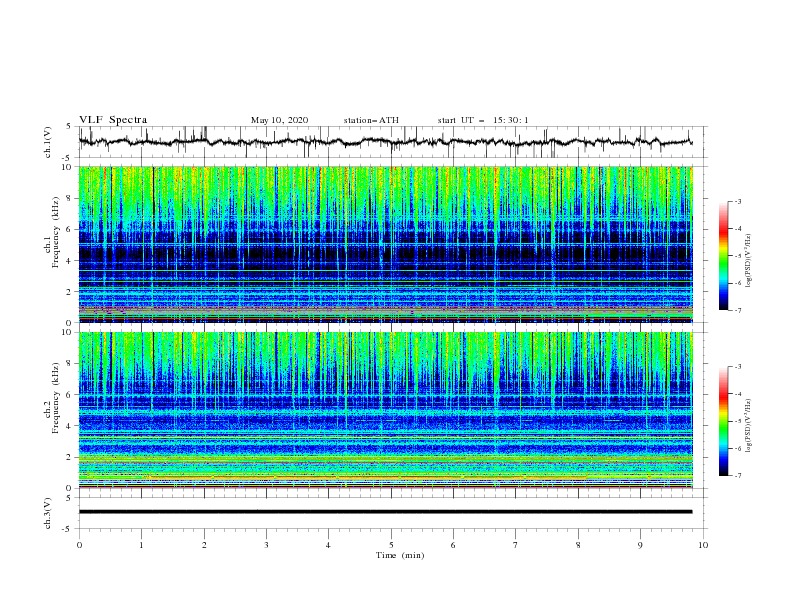This screenshot has height=612, width=792.
Task: Click the 'station=ATH' label
Action: click(371, 120)
